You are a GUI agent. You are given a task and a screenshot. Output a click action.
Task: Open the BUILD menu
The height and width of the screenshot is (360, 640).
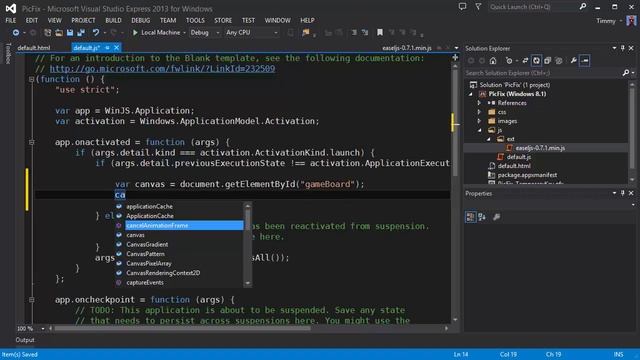pyautogui.click(x=113, y=20)
